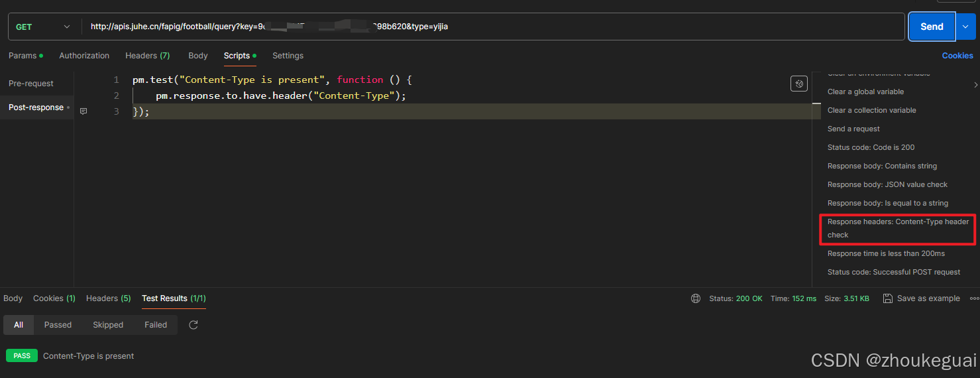
Task: Insert snippet Status code: Code is 200
Action: coord(871,147)
